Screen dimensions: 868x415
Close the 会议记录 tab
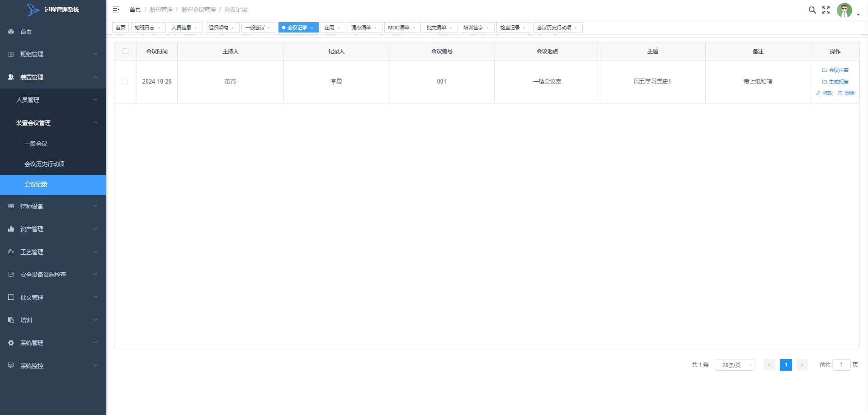[312, 28]
